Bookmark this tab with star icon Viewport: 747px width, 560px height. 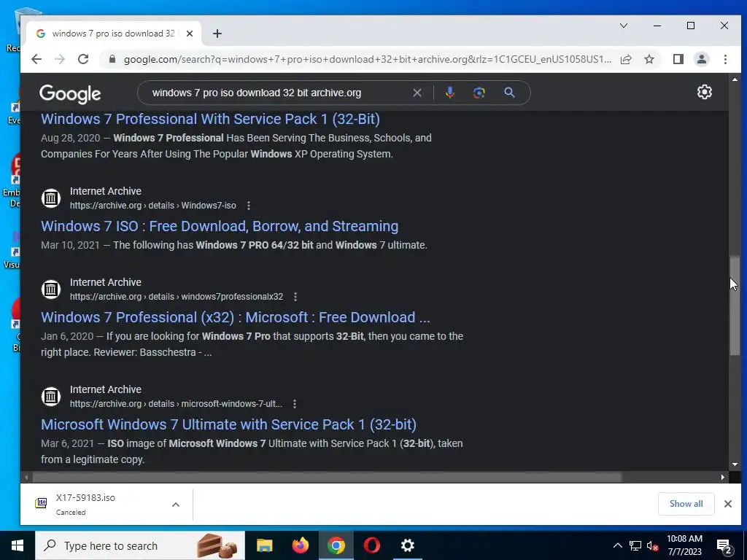pyautogui.click(x=649, y=59)
